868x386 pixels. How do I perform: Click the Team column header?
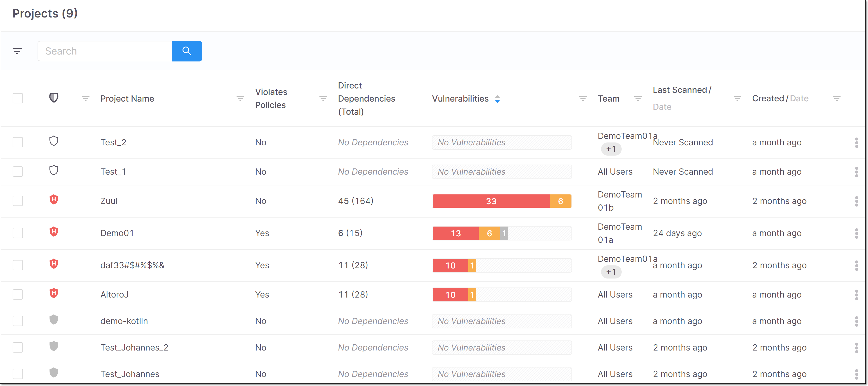click(609, 98)
